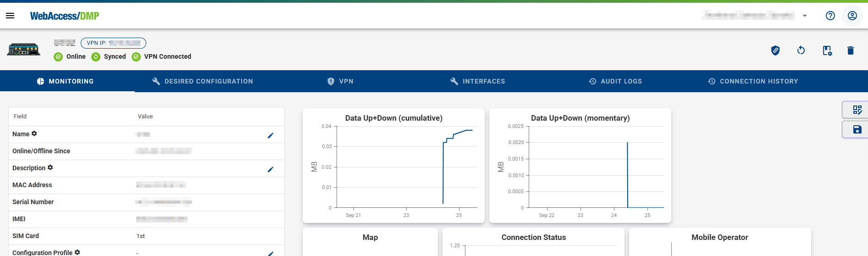Go to the Interfaces tab
Viewport: 868px width, 256px height.
[477, 81]
